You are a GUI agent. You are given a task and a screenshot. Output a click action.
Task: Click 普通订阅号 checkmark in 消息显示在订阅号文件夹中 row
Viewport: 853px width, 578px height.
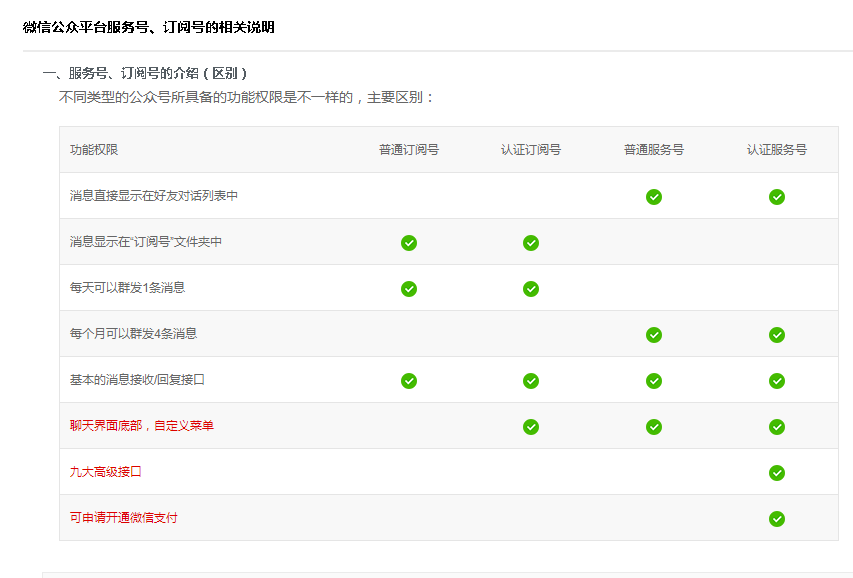click(409, 243)
